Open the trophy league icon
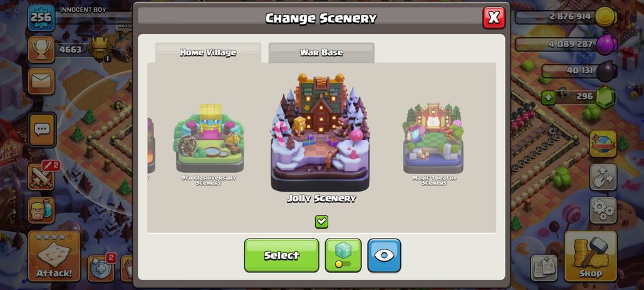 click(x=41, y=49)
